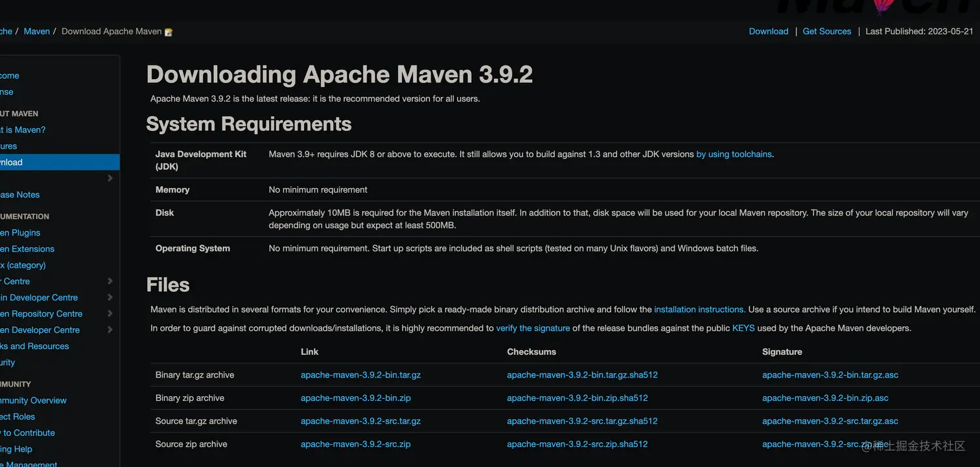Open apache-maven-3.9.2-bin.zip.asc signature
This screenshot has width=980, height=467.
coord(825,398)
